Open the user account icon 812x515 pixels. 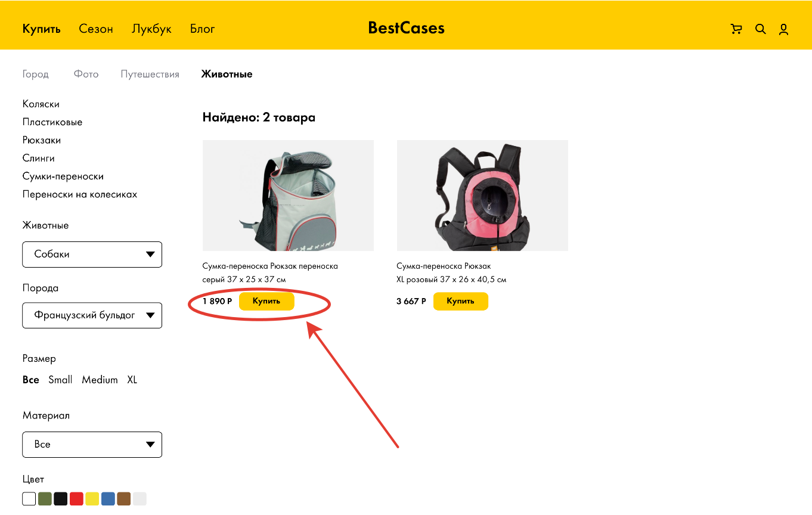tap(783, 29)
